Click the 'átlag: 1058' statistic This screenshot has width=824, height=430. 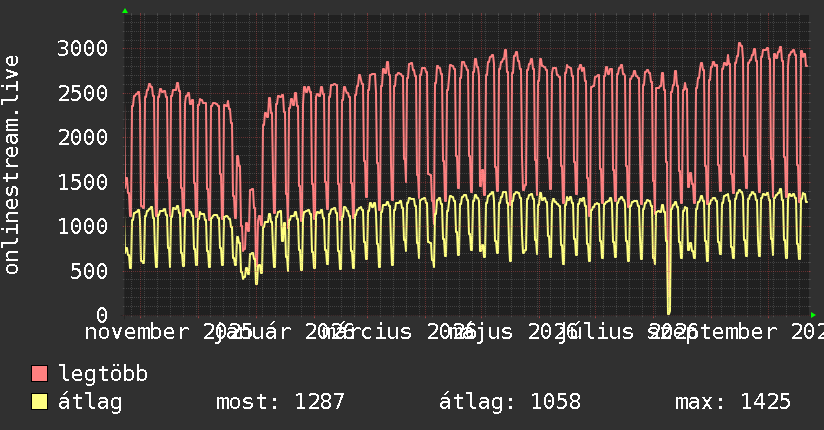pos(510,402)
